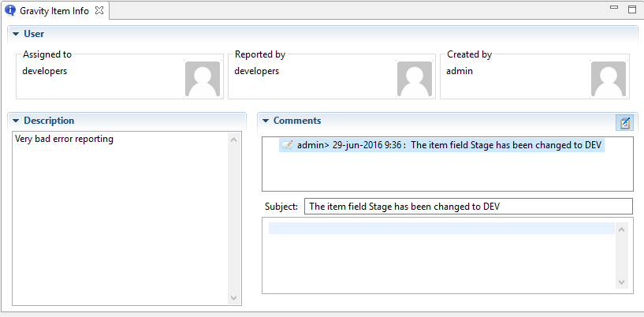Collapse the Comments section
The height and width of the screenshot is (317, 644).
click(x=266, y=121)
